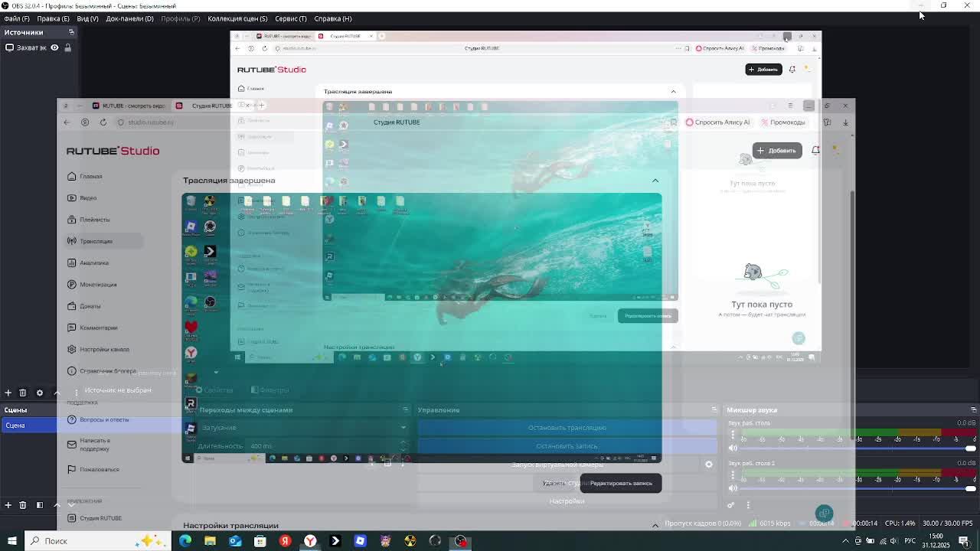The image size is (980, 551).
Task: Open Yandex browser from taskbar
Action: tap(310, 541)
